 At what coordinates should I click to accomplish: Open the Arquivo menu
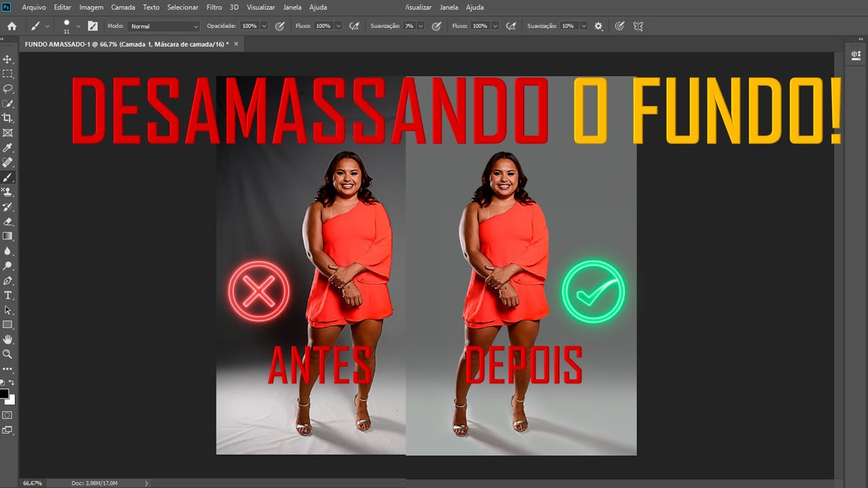pyautogui.click(x=34, y=7)
